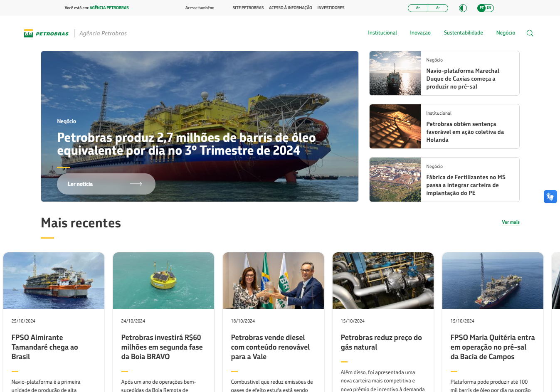Select the PT language option
Image resolution: width=560 pixels, height=392 pixels.
[x=481, y=8]
